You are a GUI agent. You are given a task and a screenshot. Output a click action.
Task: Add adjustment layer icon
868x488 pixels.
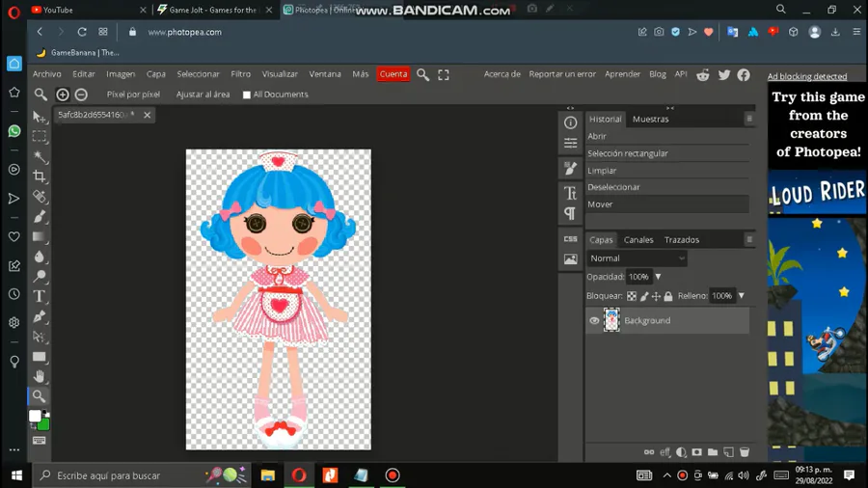tap(681, 452)
